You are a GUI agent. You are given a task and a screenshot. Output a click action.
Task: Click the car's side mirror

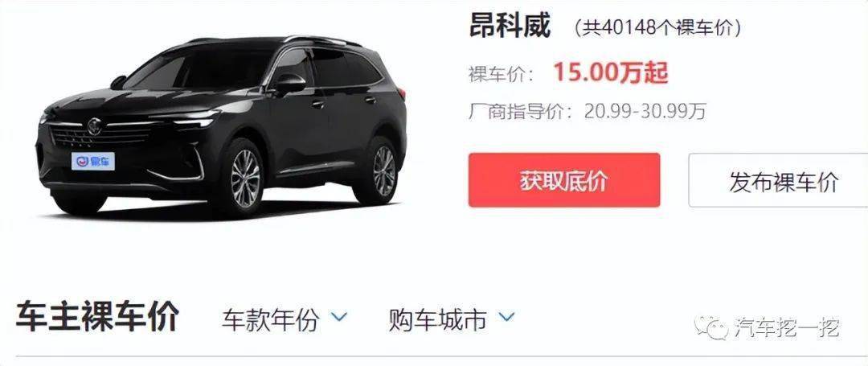[289, 84]
